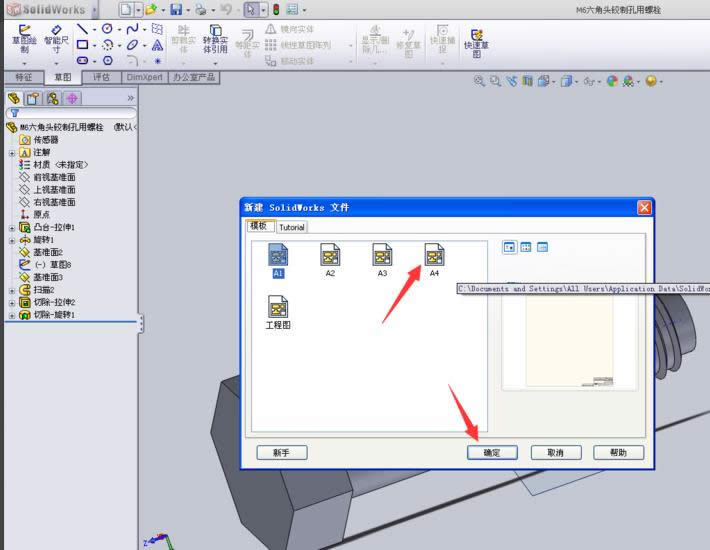Viewport: 710px width, 550px height.
Task: Switch to the Tutorial tab
Action: [x=292, y=227]
